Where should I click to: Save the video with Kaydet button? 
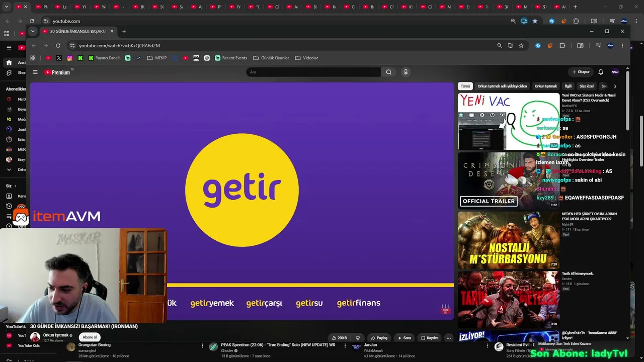pos(429,338)
